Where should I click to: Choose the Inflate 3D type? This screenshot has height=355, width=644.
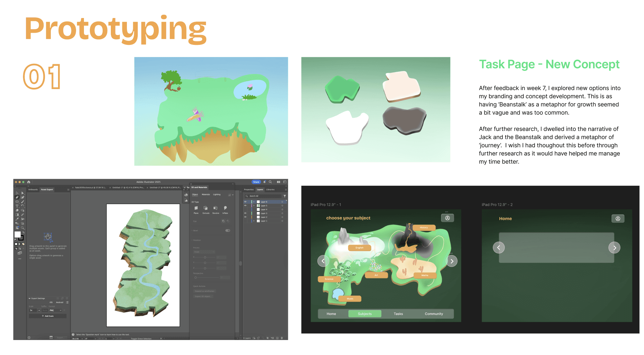click(225, 208)
